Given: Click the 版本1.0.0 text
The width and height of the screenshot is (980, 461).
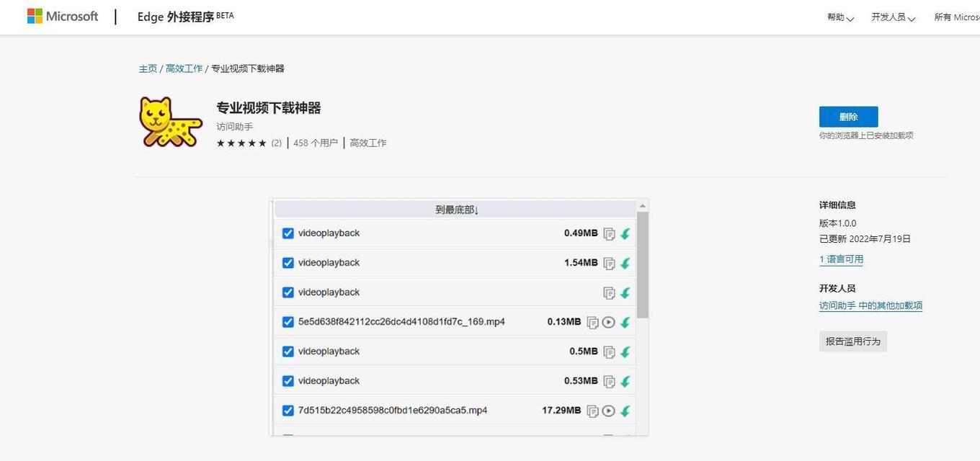Looking at the screenshot, I should coord(838,223).
